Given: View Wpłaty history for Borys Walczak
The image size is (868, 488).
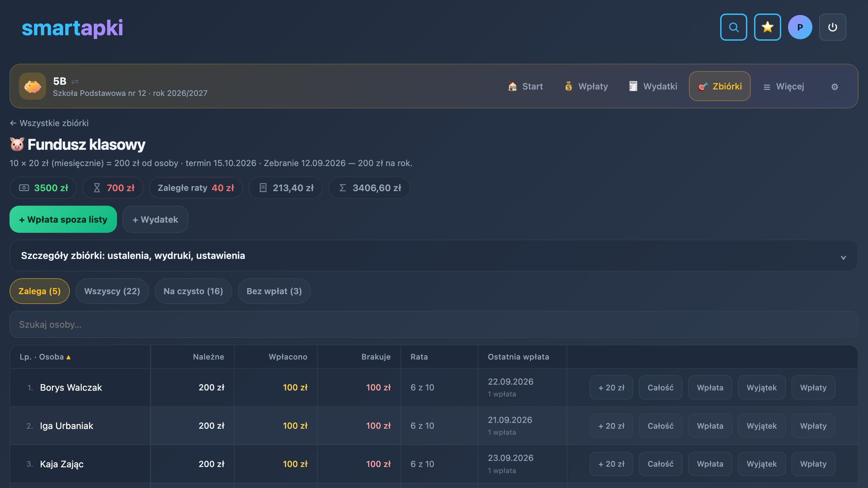Looking at the screenshot, I should [813, 387].
